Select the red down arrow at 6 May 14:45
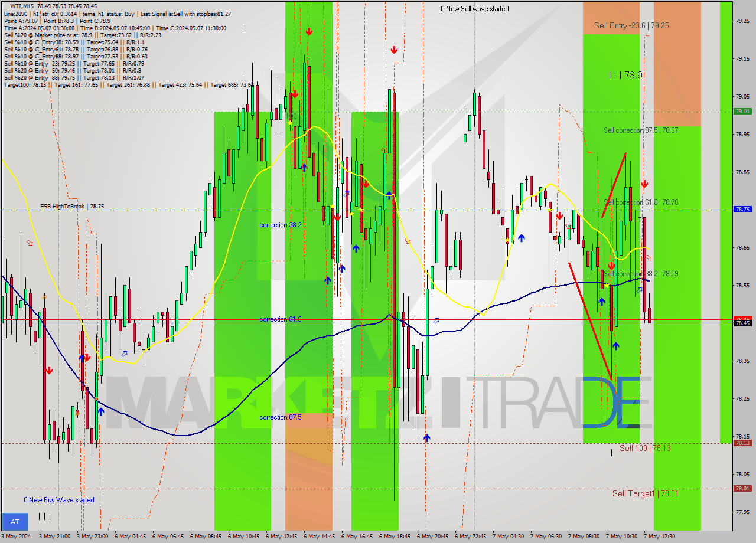This screenshot has height=543, width=756. click(x=309, y=31)
